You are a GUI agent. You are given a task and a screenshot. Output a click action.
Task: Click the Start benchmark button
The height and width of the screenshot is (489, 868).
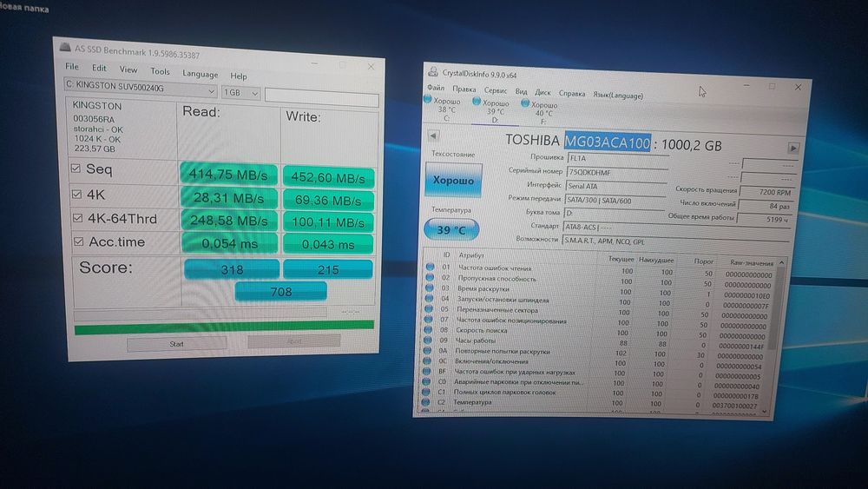(x=176, y=344)
